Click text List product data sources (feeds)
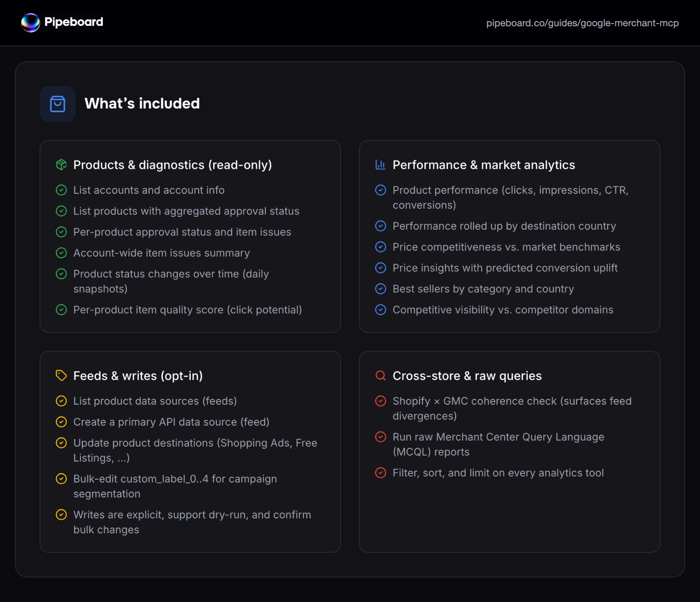Screen dimensions: 700x602 tap(155, 401)
